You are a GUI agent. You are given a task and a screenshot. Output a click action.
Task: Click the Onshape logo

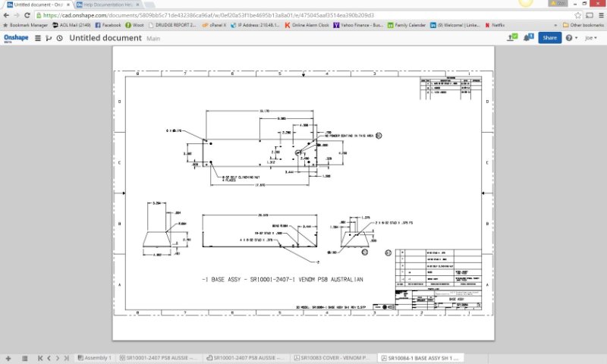pyautogui.click(x=17, y=37)
